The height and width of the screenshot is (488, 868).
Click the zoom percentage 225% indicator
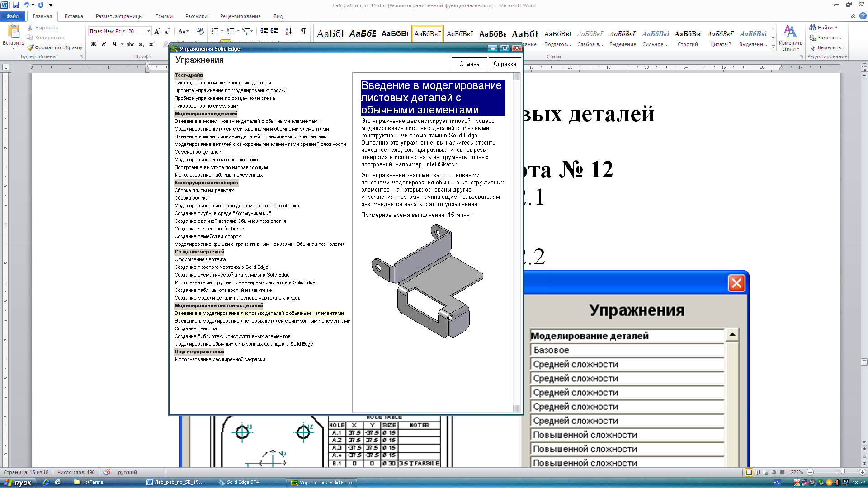point(797,472)
